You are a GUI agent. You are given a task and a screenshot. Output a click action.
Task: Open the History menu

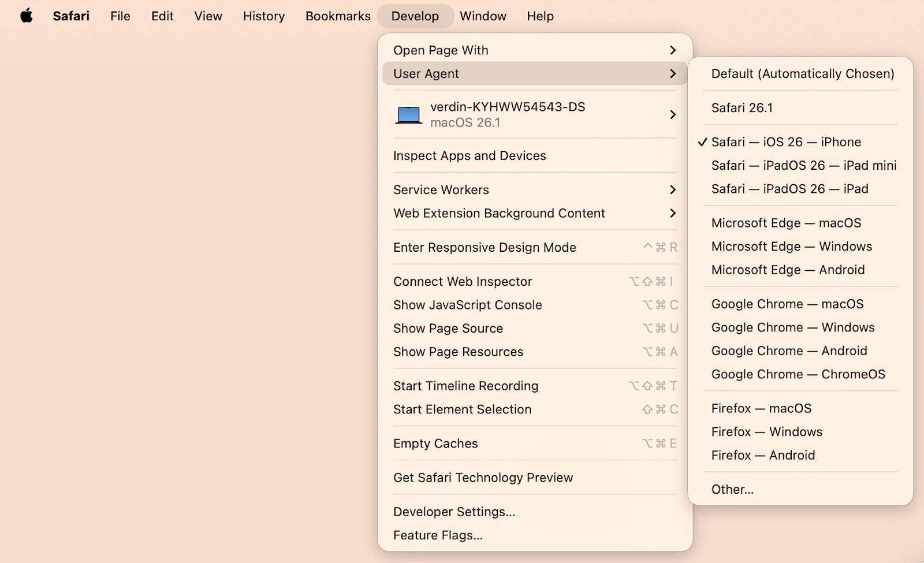click(263, 16)
